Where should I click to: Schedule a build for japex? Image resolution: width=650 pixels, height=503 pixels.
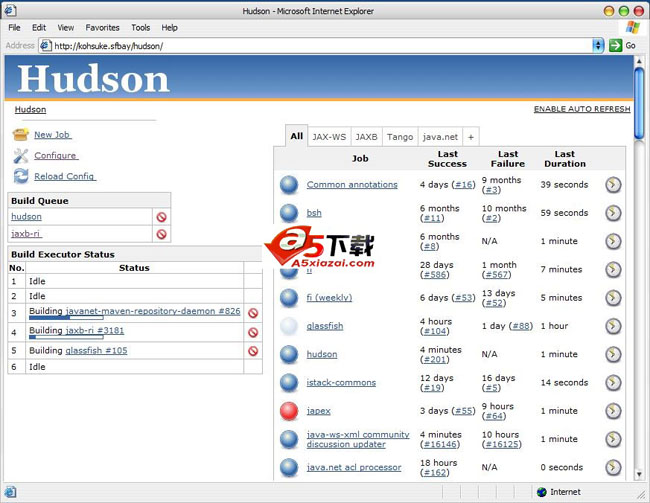click(x=613, y=411)
